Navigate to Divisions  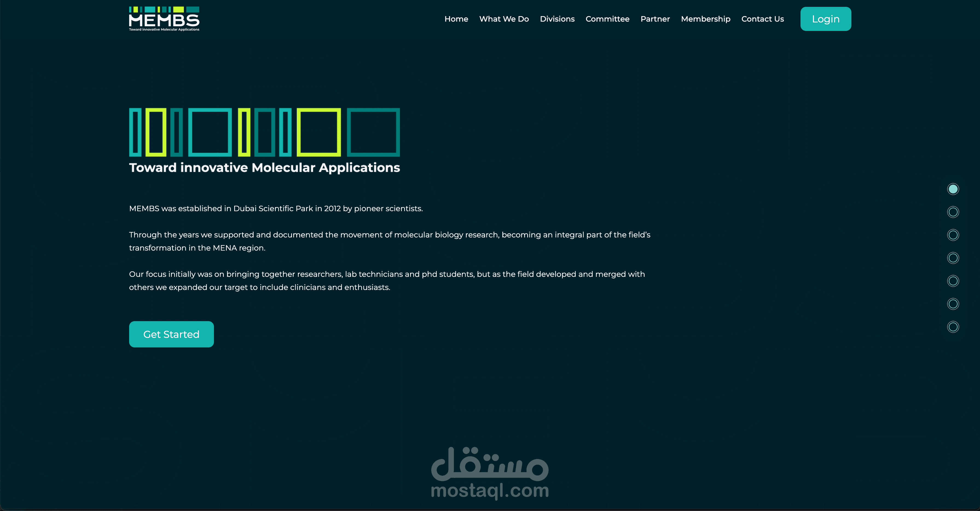tap(557, 19)
